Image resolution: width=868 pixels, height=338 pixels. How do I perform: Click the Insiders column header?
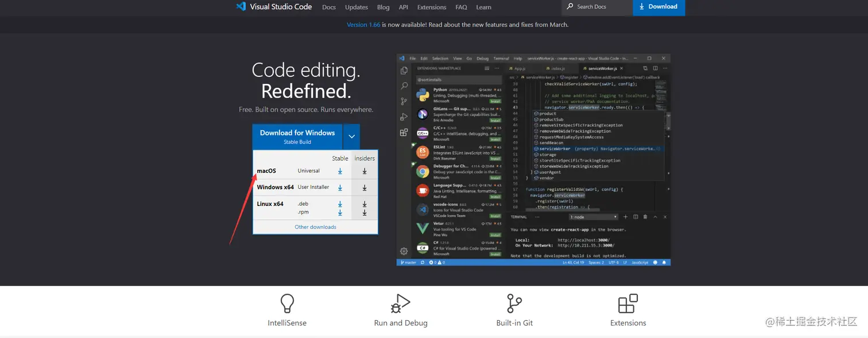coord(365,158)
